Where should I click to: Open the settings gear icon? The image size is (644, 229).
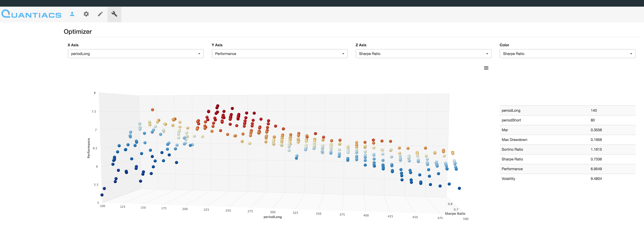pos(86,14)
